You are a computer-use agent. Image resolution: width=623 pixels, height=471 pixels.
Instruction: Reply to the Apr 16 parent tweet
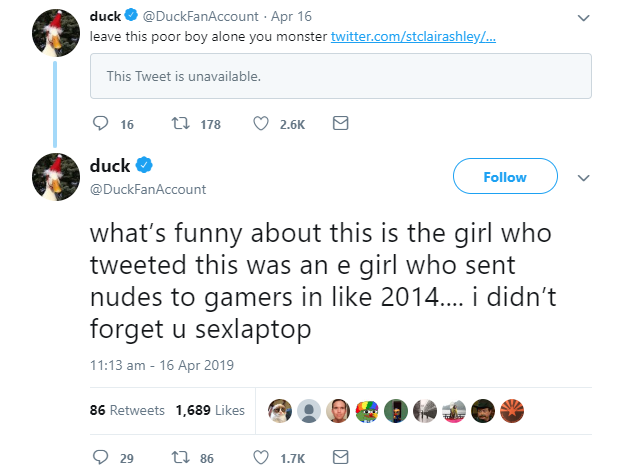101,124
